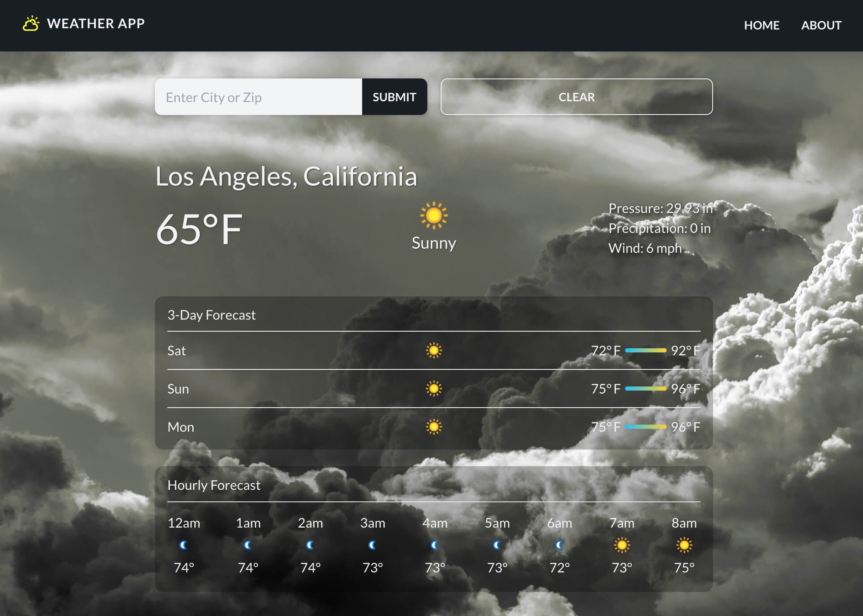Click the 74° temperature under 12am

point(184,567)
